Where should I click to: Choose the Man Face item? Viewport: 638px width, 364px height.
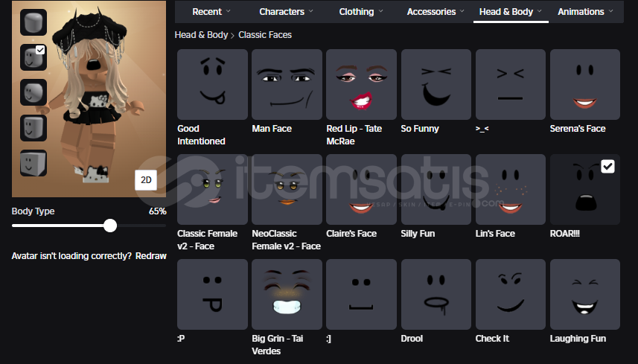287,84
